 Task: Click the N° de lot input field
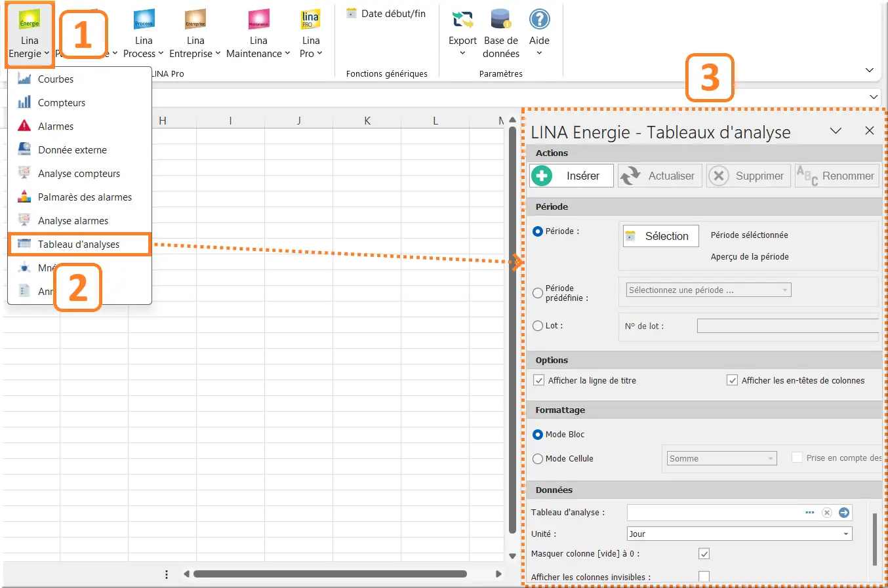click(788, 326)
